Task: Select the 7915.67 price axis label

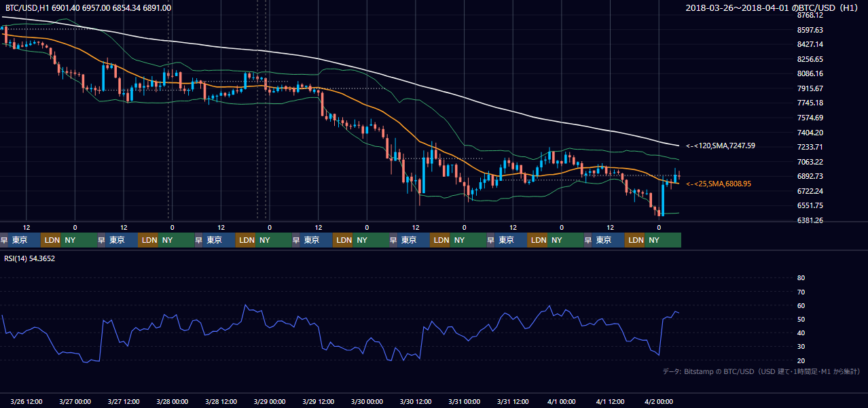Action: pos(810,88)
